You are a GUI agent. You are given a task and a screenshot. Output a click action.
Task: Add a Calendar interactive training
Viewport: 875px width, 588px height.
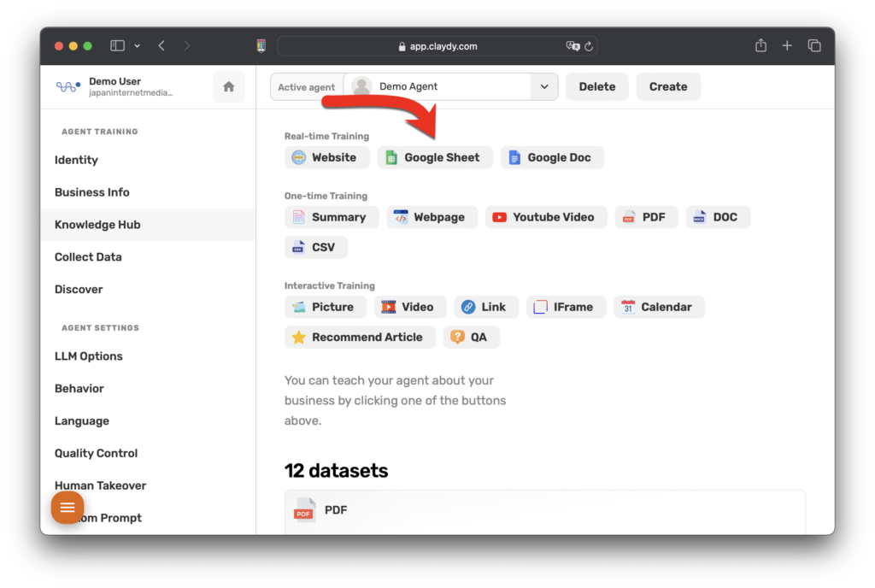click(x=659, y=307)
